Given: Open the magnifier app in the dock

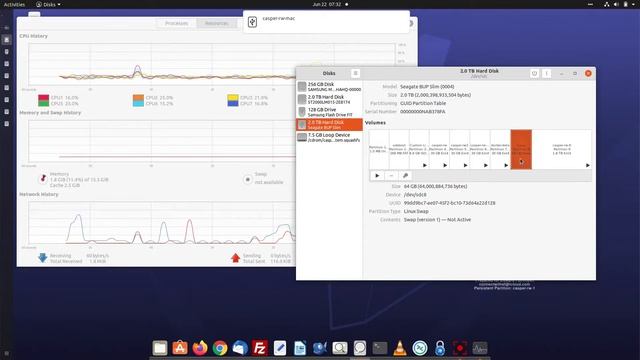Looking at the screenshot, I should point(340,348).
